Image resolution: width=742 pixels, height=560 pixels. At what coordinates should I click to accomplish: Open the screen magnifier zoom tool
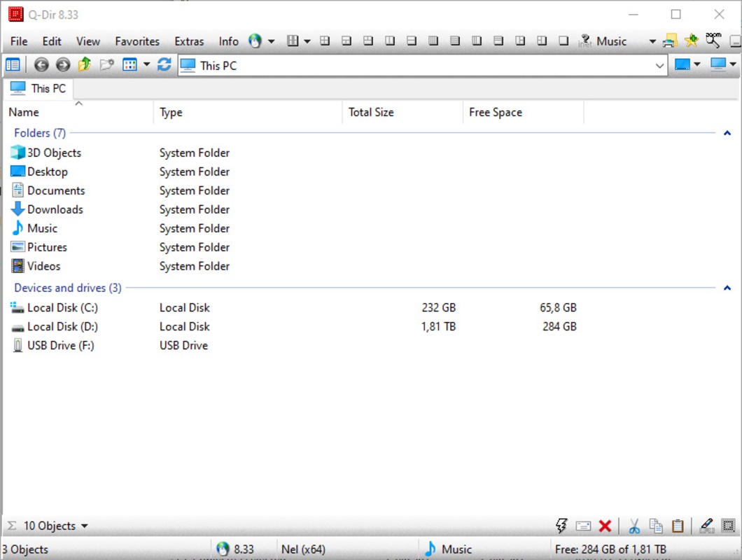[713, 41]
